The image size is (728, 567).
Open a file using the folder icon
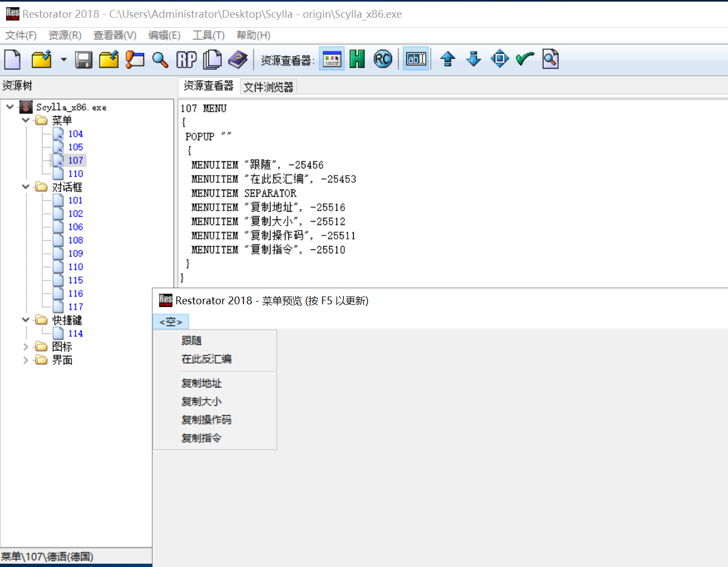42,59
